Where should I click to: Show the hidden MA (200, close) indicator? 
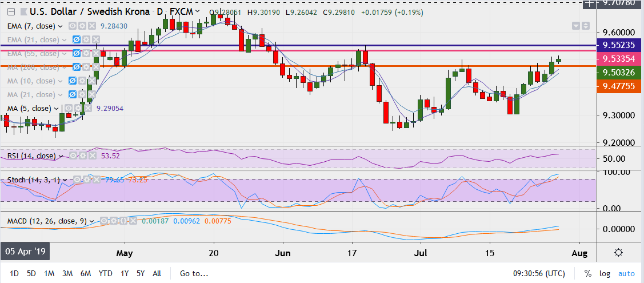click(x=76, y=67)
